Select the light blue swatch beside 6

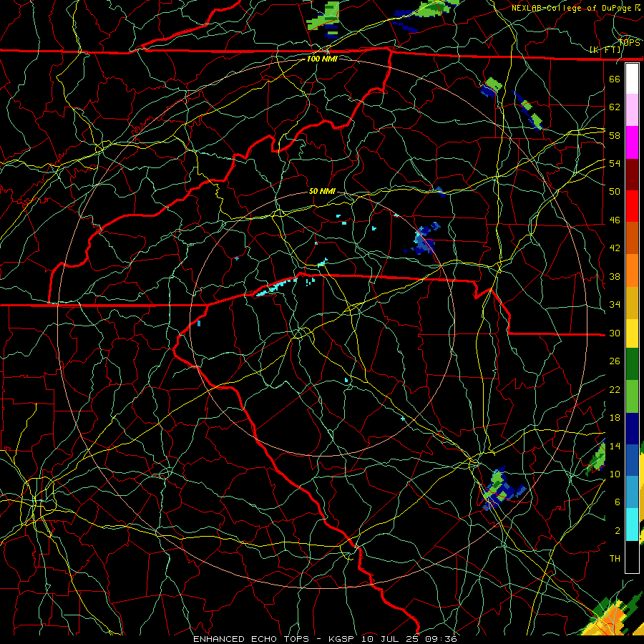[x=632, y=492]
